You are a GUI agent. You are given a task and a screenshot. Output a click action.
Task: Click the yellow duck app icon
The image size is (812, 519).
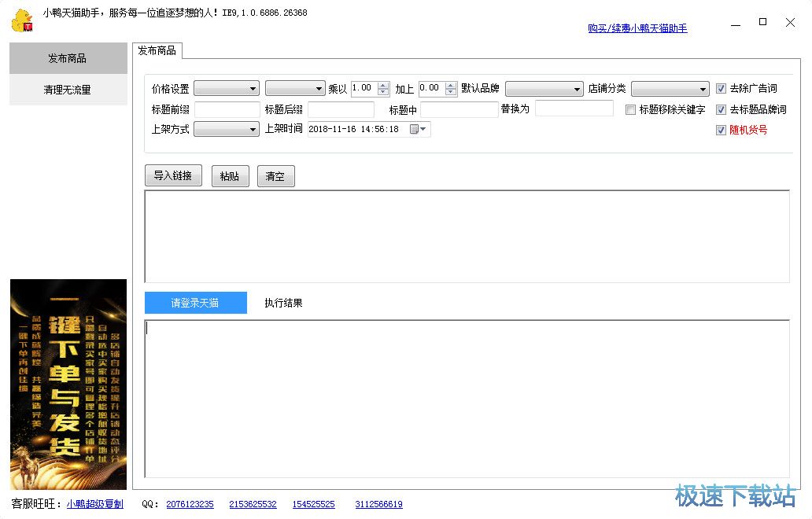point(21,21)
